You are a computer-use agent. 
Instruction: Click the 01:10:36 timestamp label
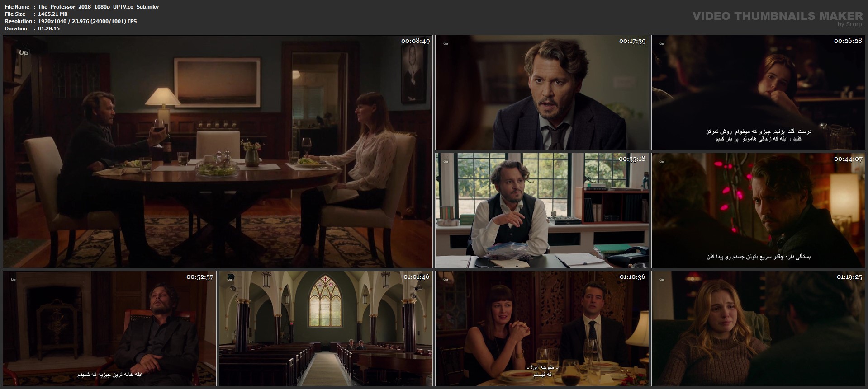[632, 277]
